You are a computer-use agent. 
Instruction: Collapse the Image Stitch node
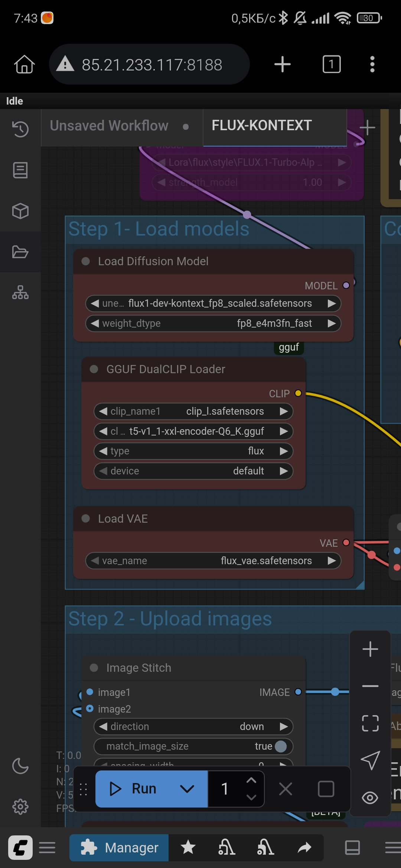coord(94,668)
